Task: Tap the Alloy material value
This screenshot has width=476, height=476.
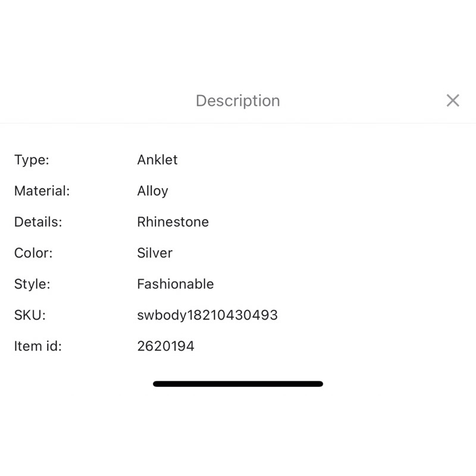Action: 153,191
